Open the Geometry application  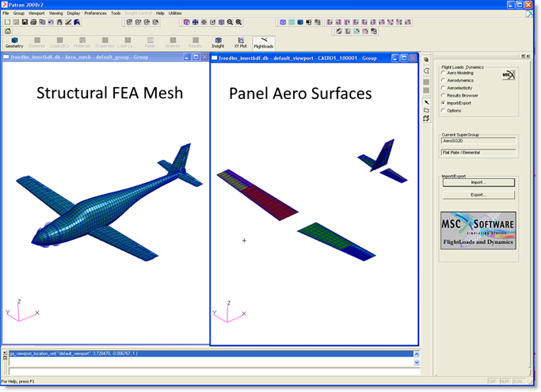[14, 43]
